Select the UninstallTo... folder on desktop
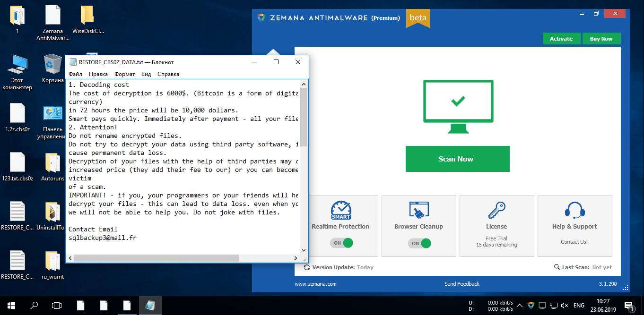Viewport: 644px width, 315px height. click(x=51, y=216)
